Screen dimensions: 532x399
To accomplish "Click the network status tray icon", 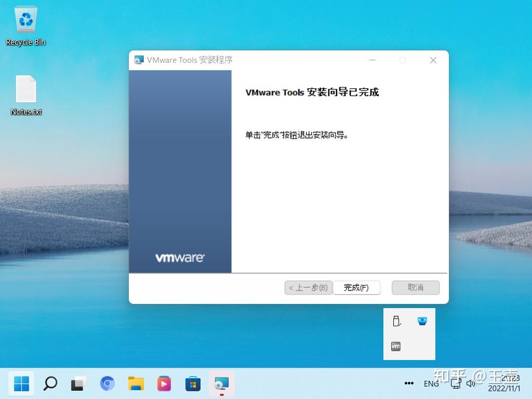I will (456, 383).
